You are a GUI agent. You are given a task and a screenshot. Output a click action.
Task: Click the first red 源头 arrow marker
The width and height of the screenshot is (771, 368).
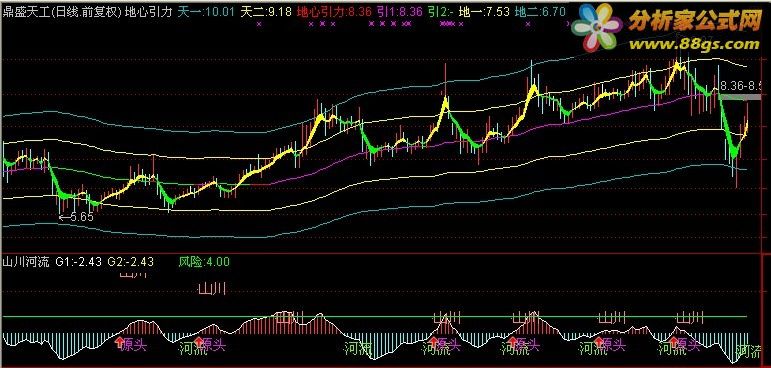pos(119,341)
